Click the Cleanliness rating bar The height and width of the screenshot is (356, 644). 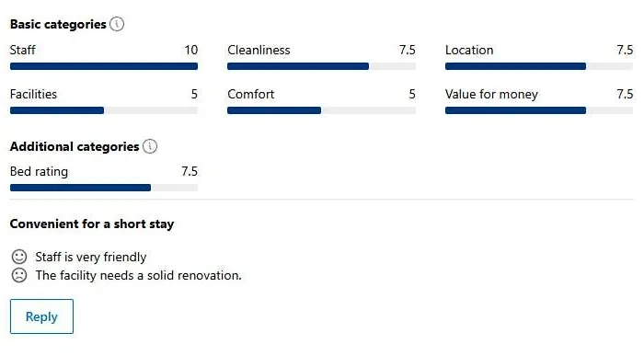(321, 66)
